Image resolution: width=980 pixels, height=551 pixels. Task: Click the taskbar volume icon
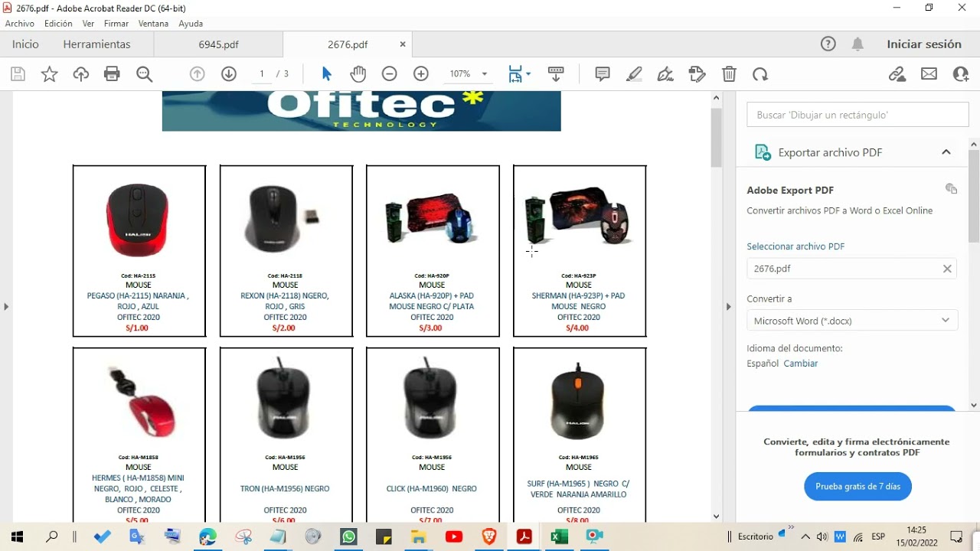coord(822,536)
